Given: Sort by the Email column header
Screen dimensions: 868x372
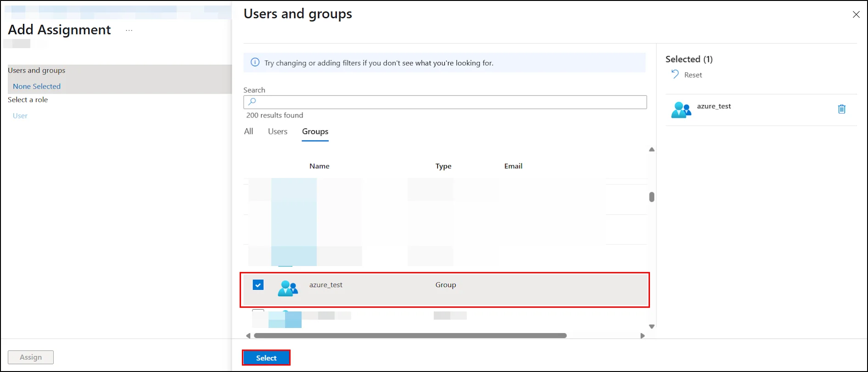Looking at the screenshot, I should (x=513, y=166).
